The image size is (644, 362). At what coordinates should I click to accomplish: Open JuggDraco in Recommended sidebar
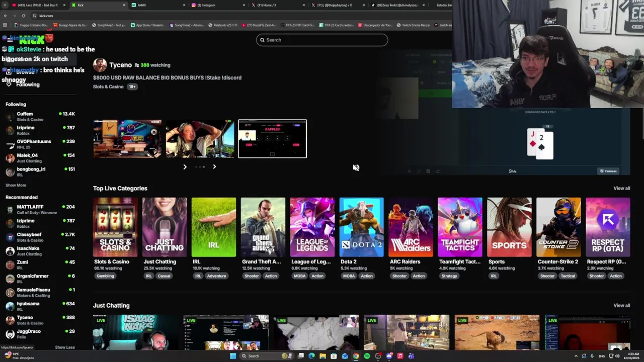[40, 334]
